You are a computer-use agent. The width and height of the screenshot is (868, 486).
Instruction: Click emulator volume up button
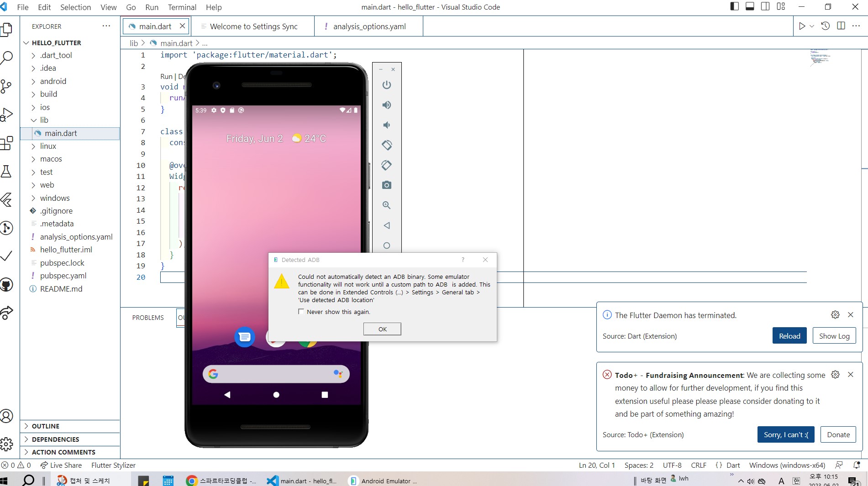[387, 105]
